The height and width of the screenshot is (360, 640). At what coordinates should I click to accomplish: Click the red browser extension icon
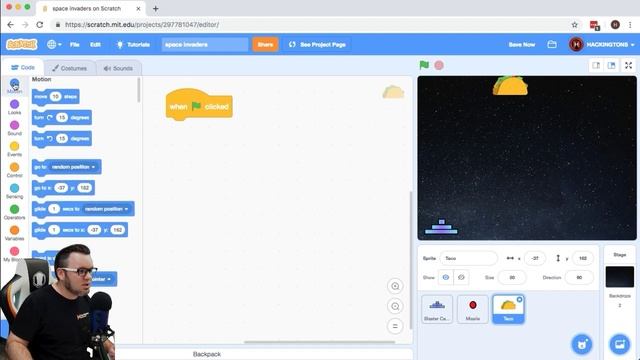pyautogui.click(x=595, y=25)
